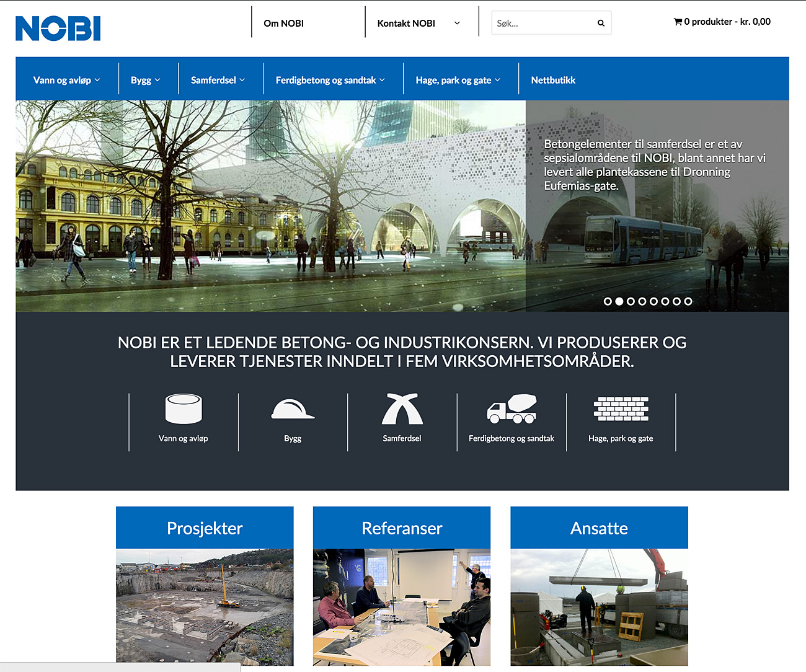Open the Samferdsel road icon
Image resolution: width=806 pixels, height=672 pixels.
[x=402, y=409]
